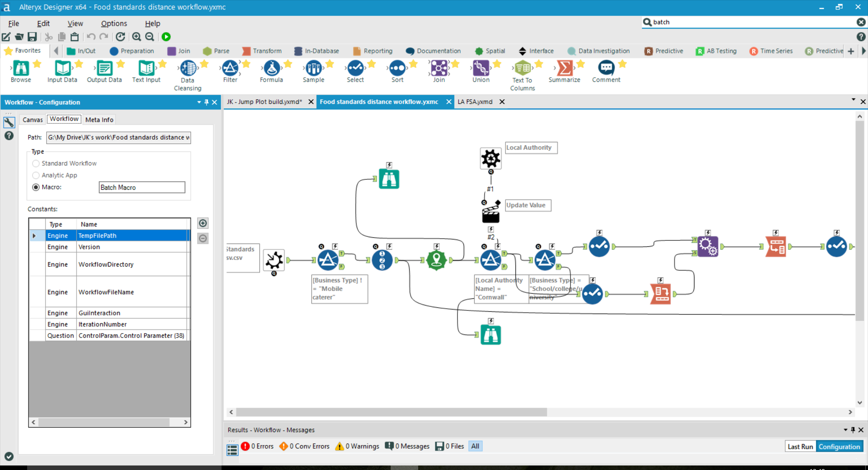Open the LA FSA.yxmd workflow tab
The height and width of the screenshot is (470, 868).
(x=475, y=102)
